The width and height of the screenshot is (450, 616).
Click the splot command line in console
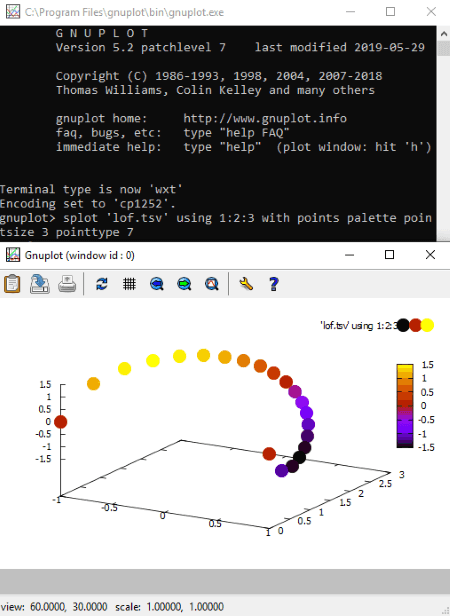point(216,225)
